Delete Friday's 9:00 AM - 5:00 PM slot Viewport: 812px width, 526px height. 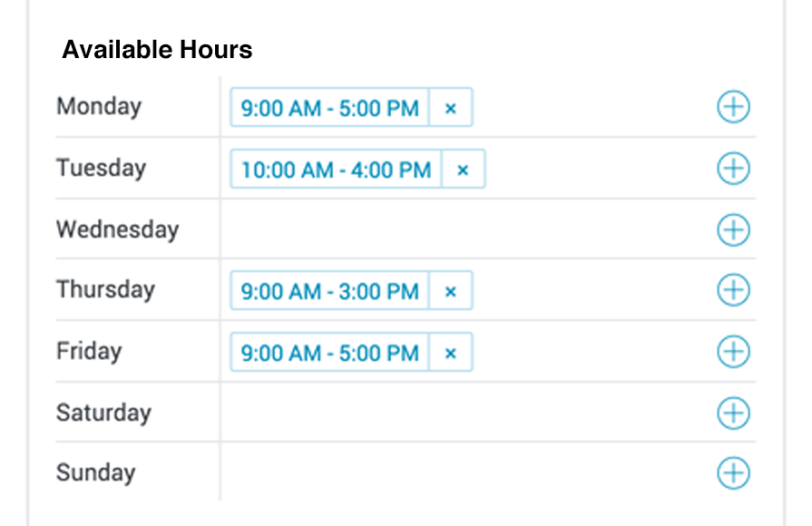point(451,352)
